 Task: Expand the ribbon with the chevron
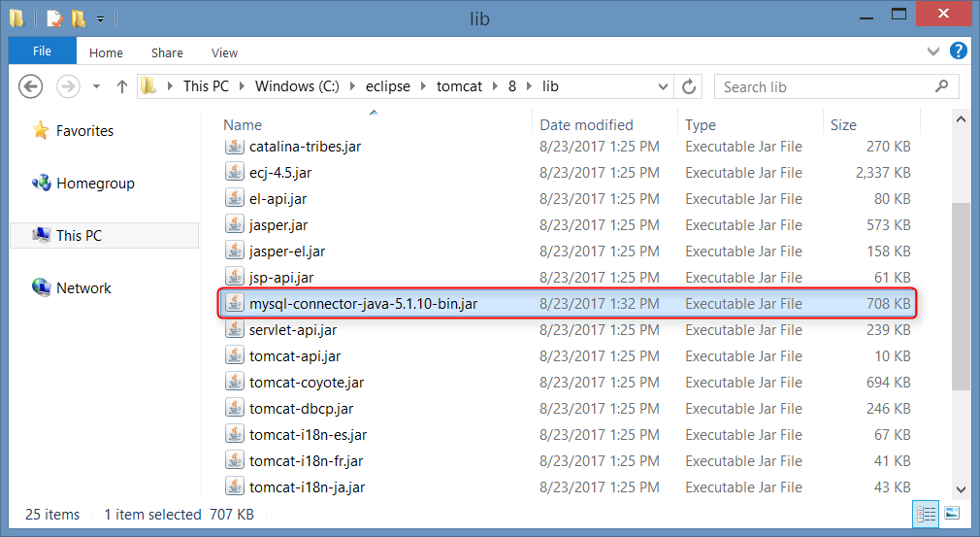coord(933,51)
